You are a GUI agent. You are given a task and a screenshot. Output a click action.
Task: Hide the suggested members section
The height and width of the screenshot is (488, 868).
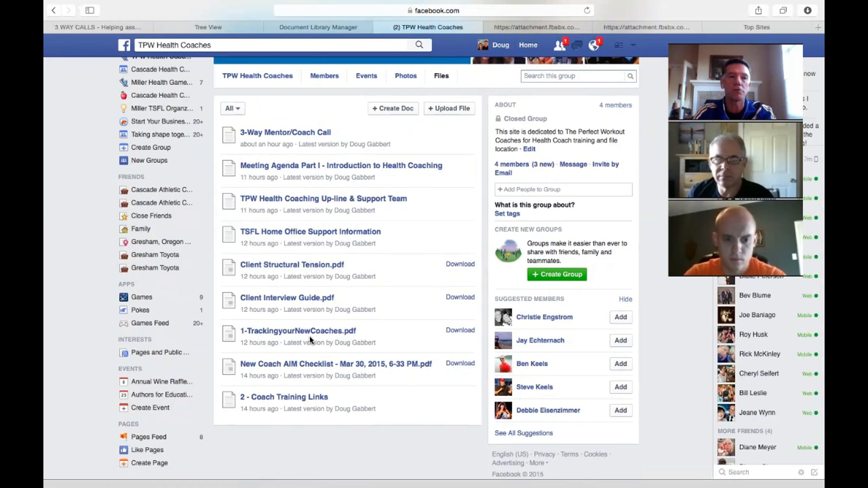click(x=625, y=299)
